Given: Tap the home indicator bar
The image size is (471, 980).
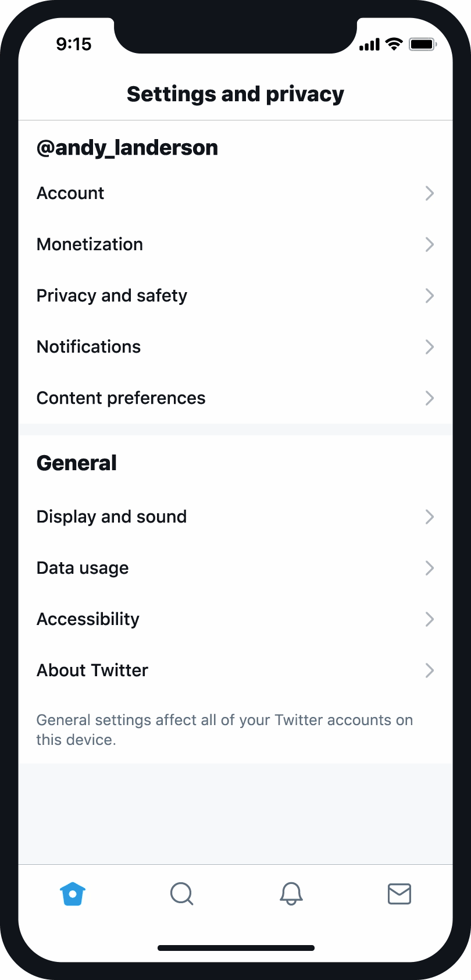Looking at the screenshot, I should (x=235, y=948).
